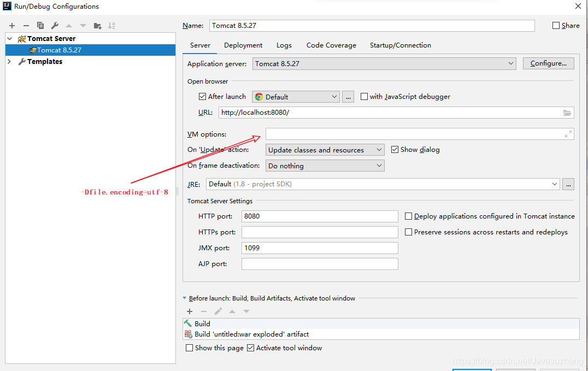Remove the selected Before launch task
The height and width of the screenshot is (371, 588).
pos(204,311)
